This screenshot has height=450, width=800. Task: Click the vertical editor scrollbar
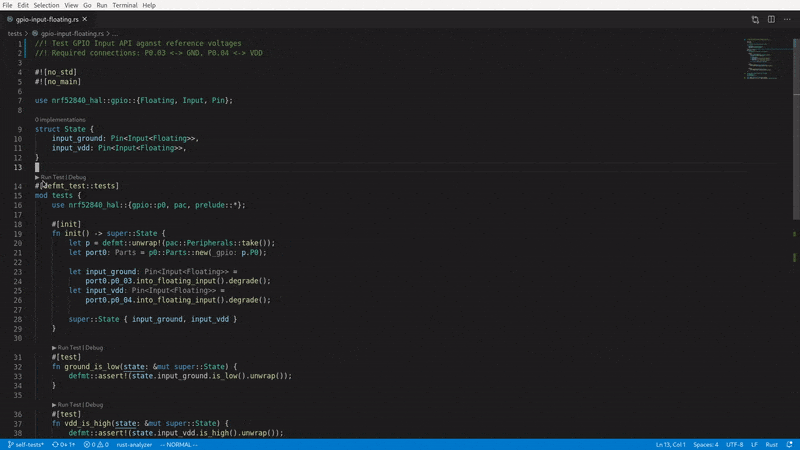tap(796, 129)
